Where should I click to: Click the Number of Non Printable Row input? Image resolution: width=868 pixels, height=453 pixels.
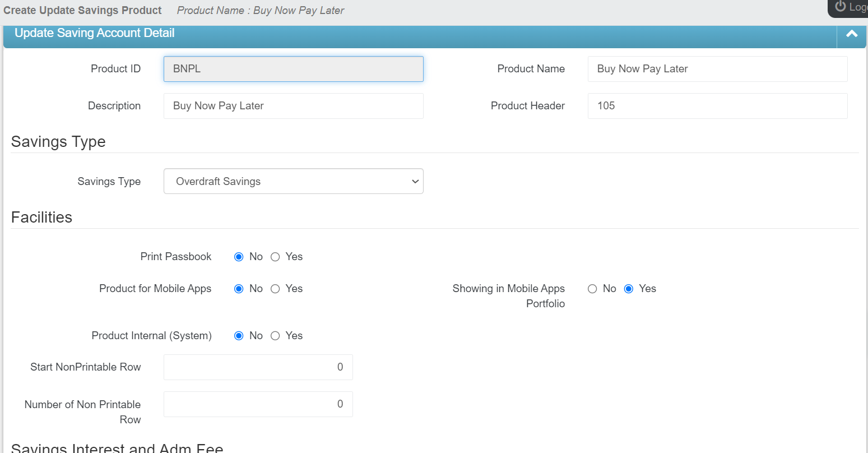[x=258, y=404]
